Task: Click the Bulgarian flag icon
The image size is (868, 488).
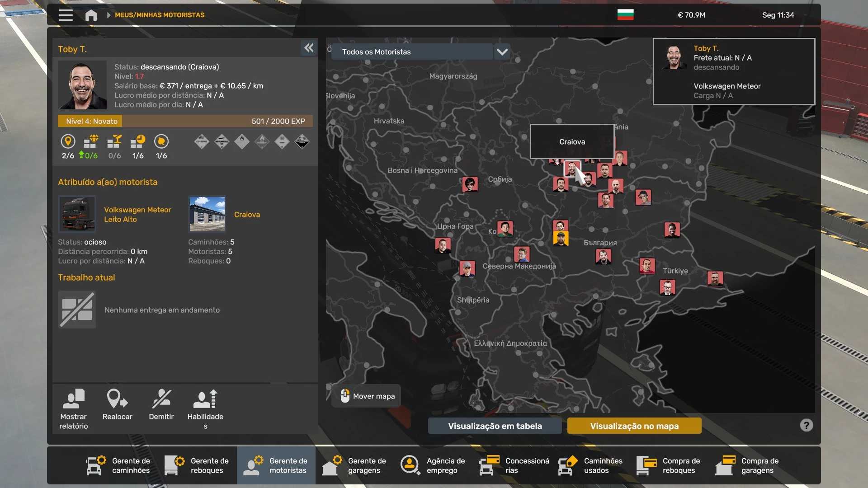Action: [x=625, y=15]
